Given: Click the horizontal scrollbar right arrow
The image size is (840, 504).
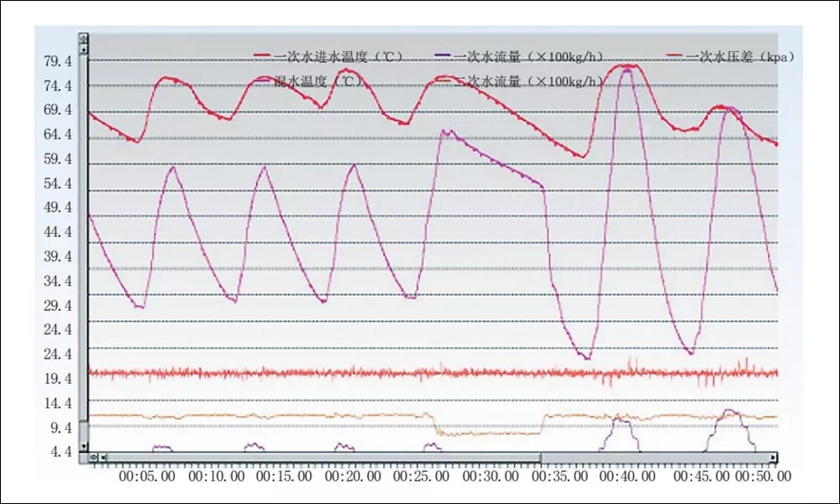Looking at the screenshot, I should [x=774, y=458].
